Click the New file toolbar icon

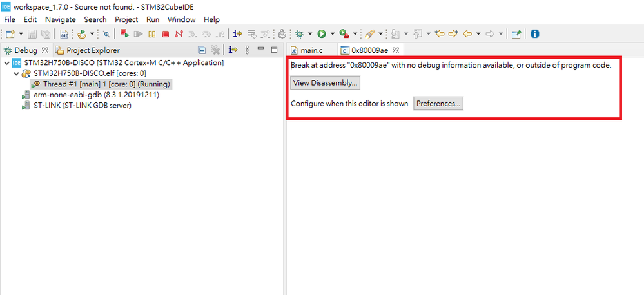[x=10, y=34]
